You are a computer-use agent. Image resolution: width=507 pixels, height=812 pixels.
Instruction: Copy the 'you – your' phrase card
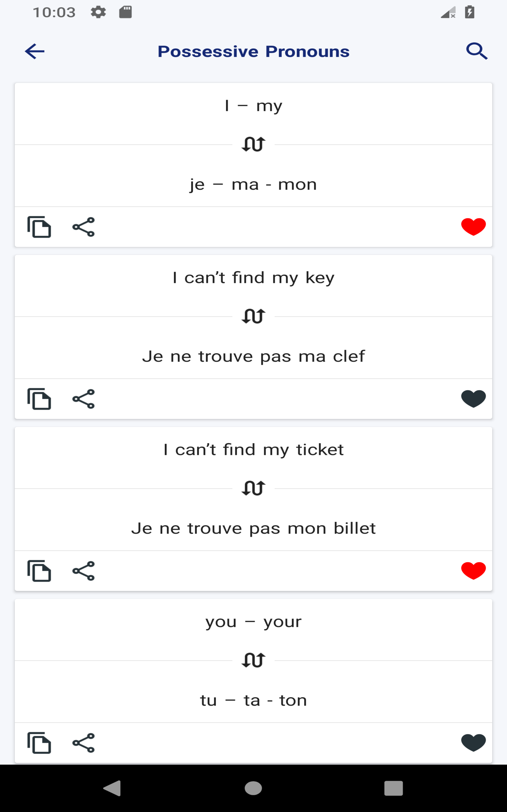click(x=39, y=743)
